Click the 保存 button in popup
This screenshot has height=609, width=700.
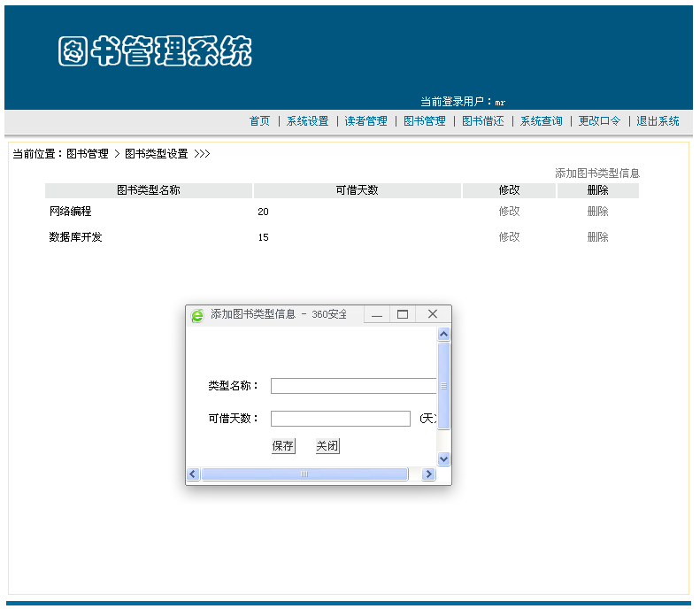tap(283, 445)
